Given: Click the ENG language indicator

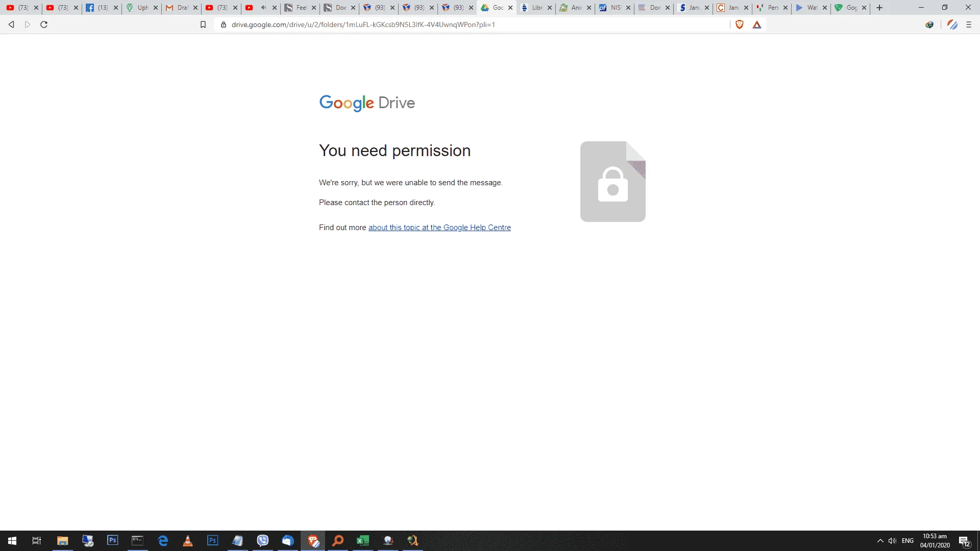Looking at the screenshot, I should [x=908, y=541].
